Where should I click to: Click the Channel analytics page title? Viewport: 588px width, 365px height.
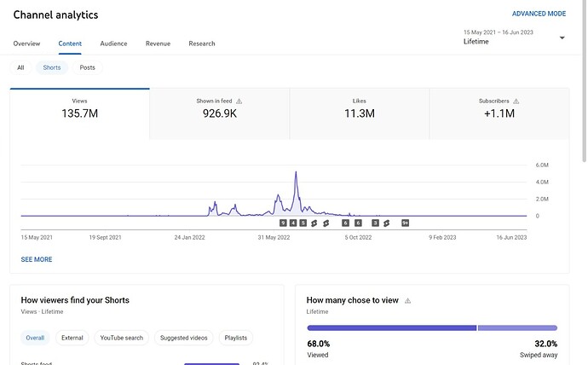55,15
